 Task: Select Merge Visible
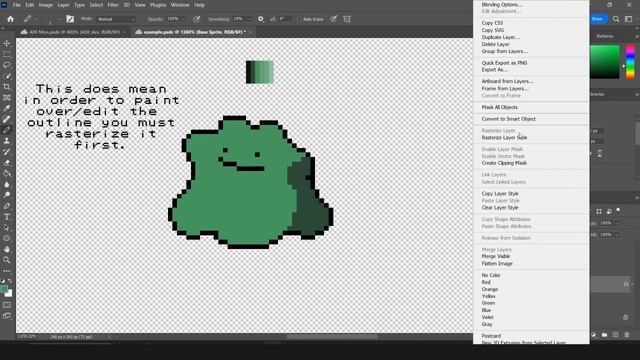[496, 256]
